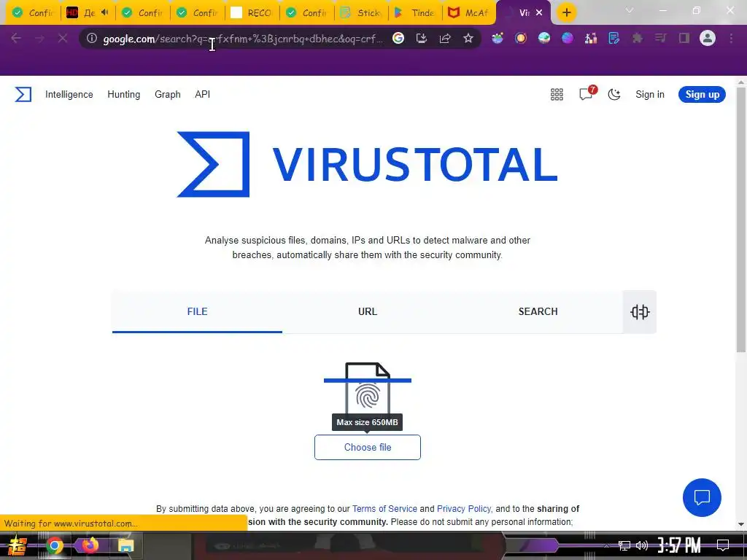The height and width of the screenshot is (560, 747).
Task: Toggle dark mode moon icon
Action: point(614,94)
